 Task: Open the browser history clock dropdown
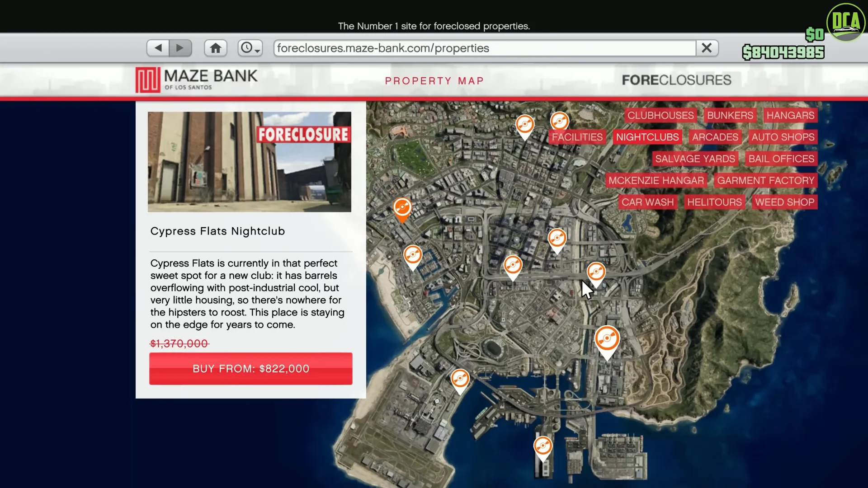coord(250,48)
